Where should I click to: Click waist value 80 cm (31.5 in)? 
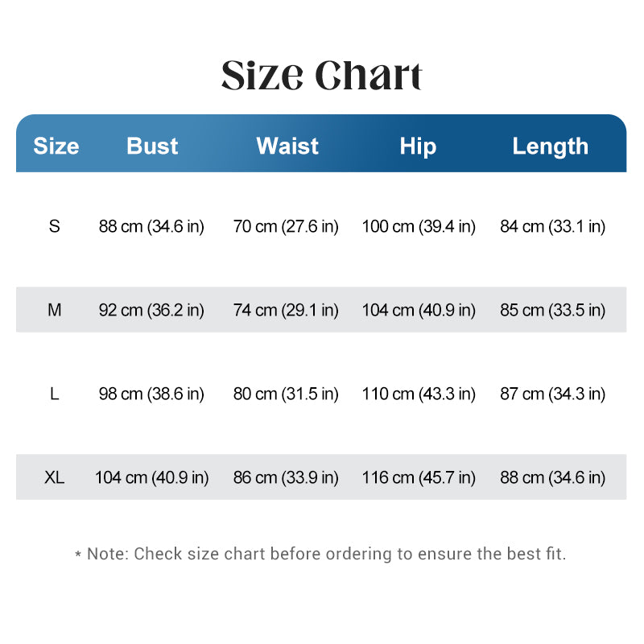[286, 394]
